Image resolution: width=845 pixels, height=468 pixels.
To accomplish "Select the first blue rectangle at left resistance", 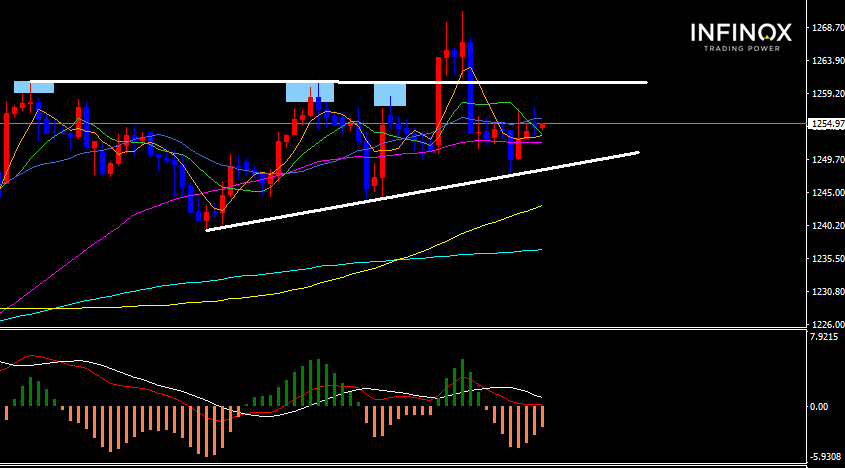I will pos(34,87).
